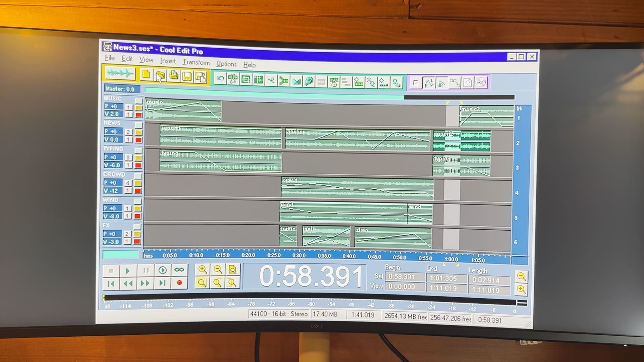The height and width of the screenshot is (362, 644).
Task: Arm the FX track for recording
Action: [x=137, y=242]
